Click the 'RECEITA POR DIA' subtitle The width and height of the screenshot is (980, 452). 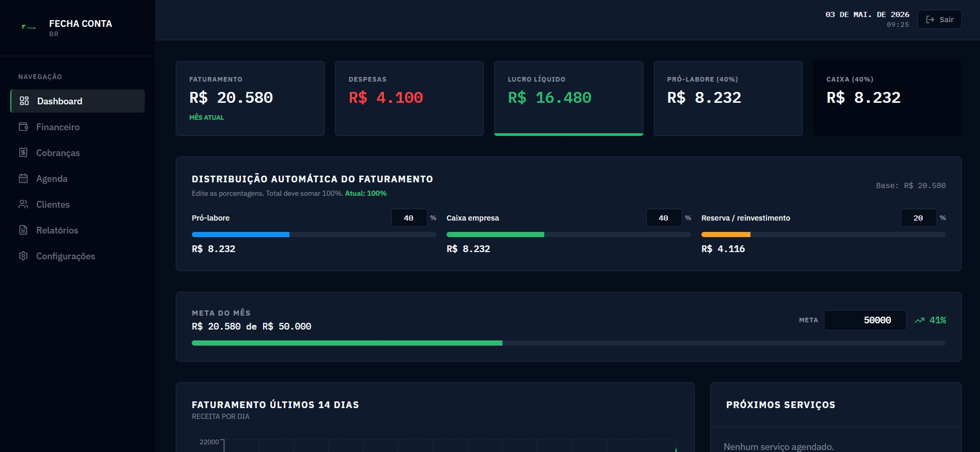point(221,416)
